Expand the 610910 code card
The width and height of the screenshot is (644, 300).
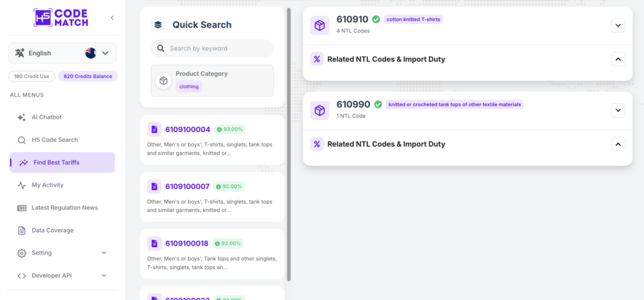click(618, 26)
